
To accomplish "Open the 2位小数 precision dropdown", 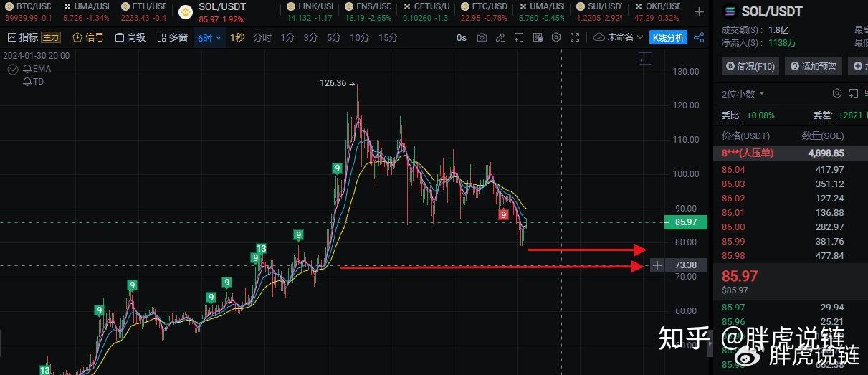I will (x=743, y=93).
